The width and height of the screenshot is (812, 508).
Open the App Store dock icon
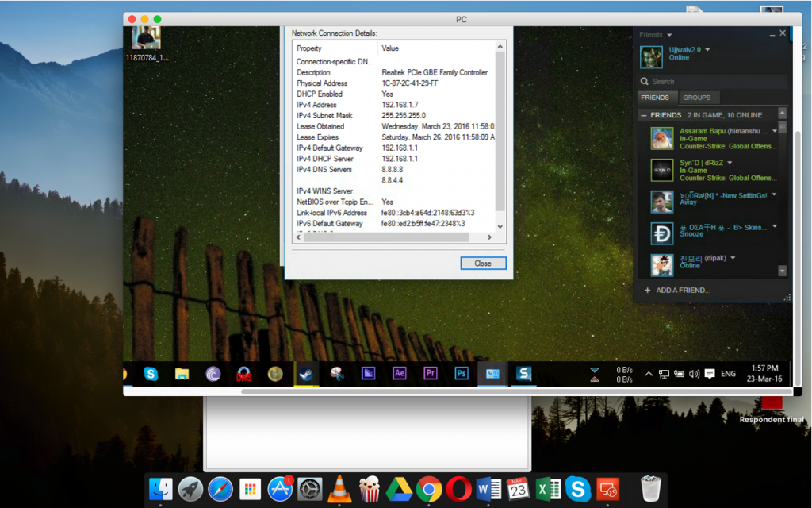(x=280, y=489)
